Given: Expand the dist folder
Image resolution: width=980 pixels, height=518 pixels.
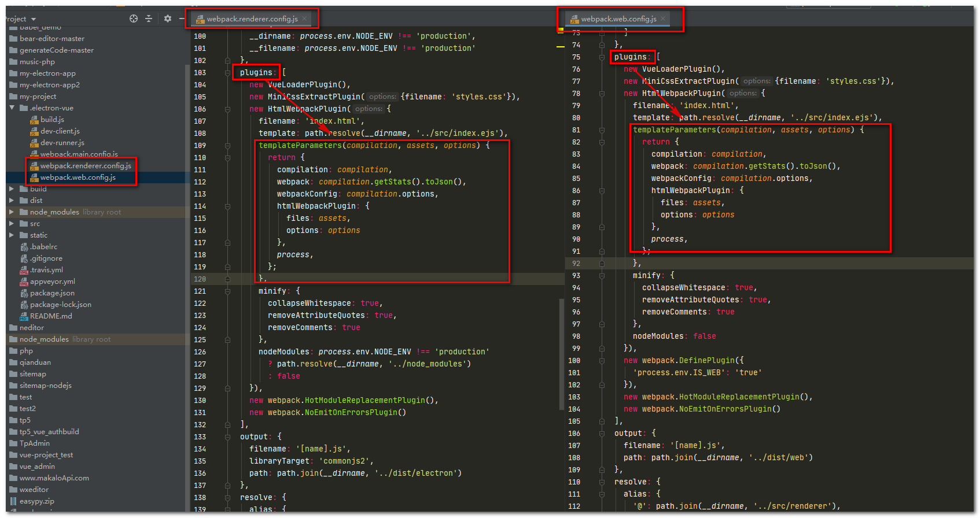Looking at the screenshot, I should [x=12, y=201].
